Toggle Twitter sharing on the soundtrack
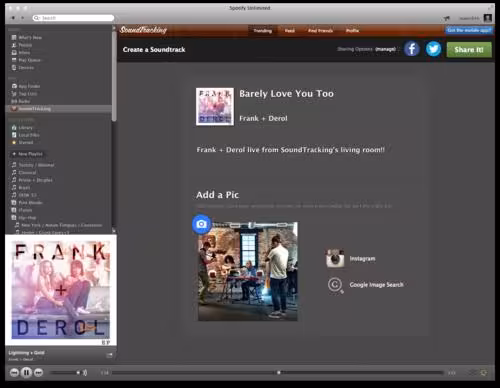The height and width of the screenshot is (388, 500). coord(433,49)
